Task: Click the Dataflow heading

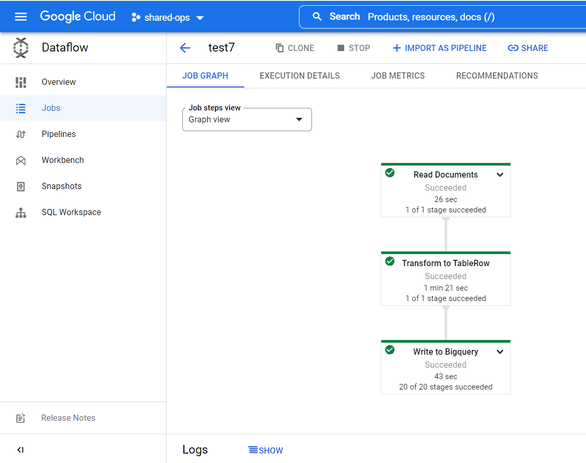Action: [x=65, y=47]
